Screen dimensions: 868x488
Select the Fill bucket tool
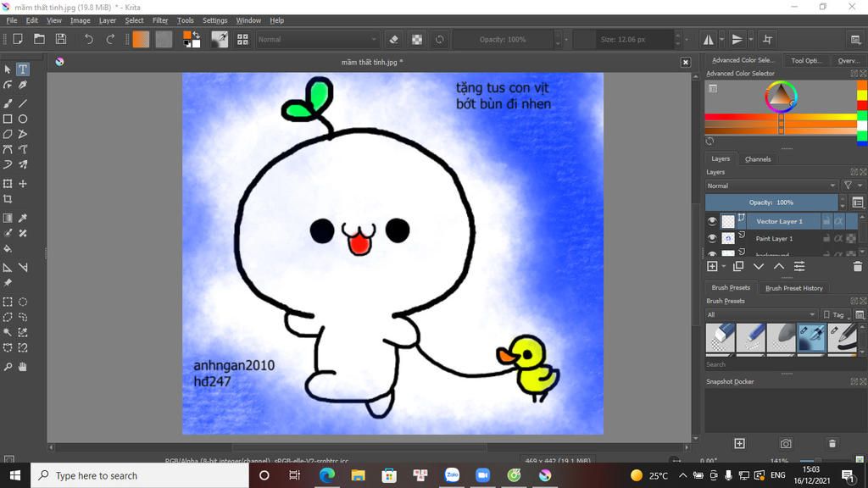click(x=8, y=249)
